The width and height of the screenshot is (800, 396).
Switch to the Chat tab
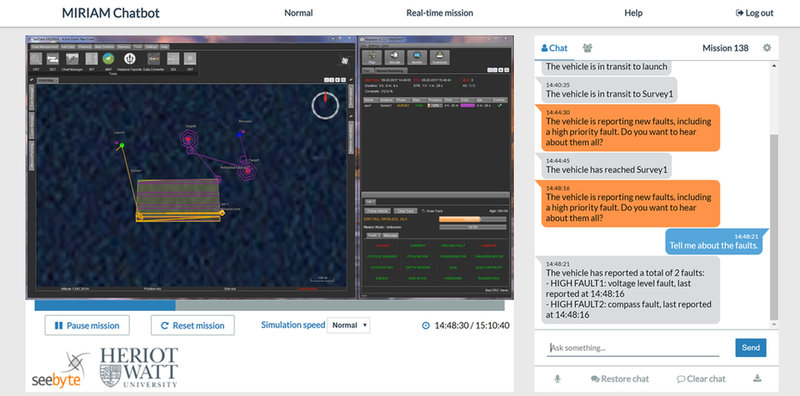(554, 48)
